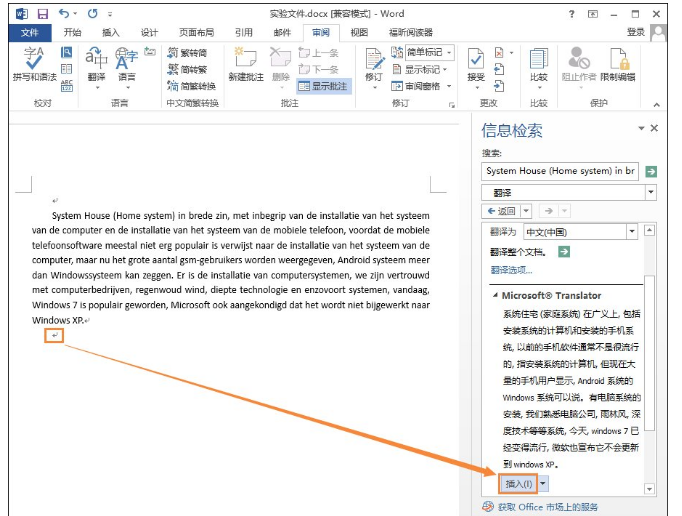682x516 pixels.
Task: Open the 翻译选项 (translation options) link
Action: (x=511, y=270)
